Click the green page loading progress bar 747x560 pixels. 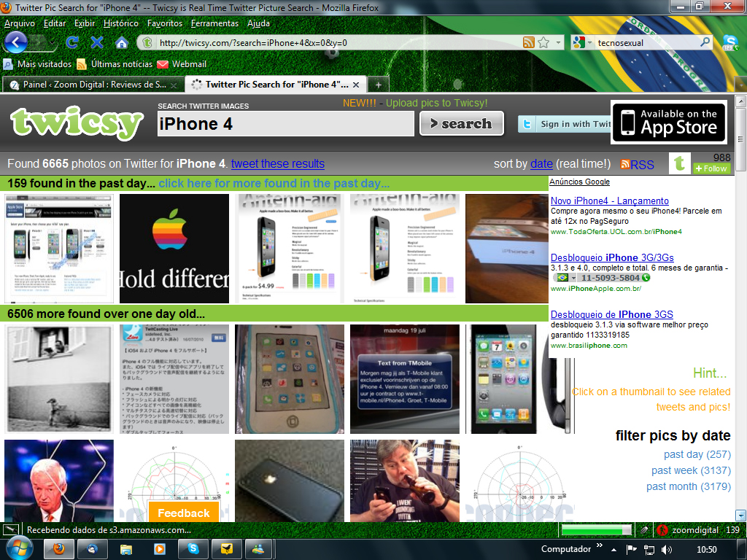(x=597, y=529)
